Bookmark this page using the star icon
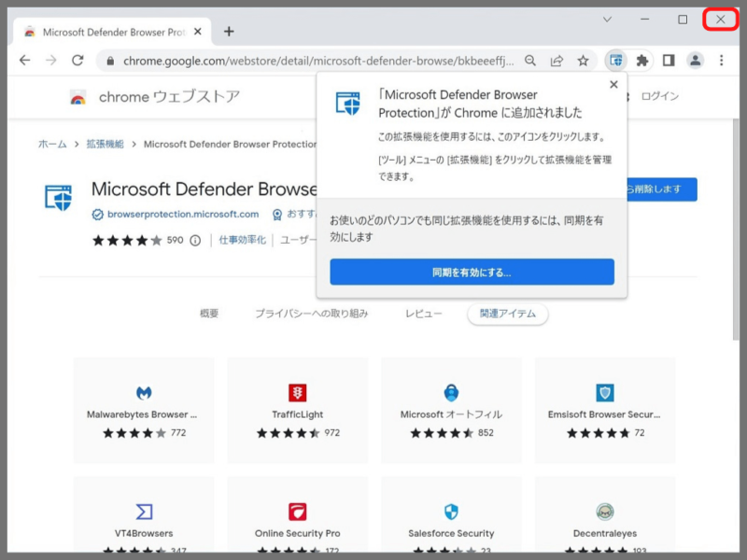 pos(584,60)
